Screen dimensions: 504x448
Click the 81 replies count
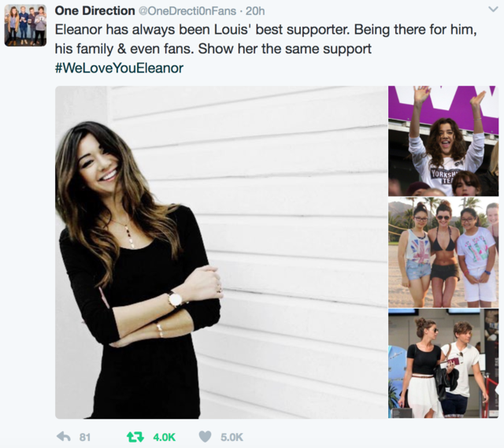click(x=85, y=437)
